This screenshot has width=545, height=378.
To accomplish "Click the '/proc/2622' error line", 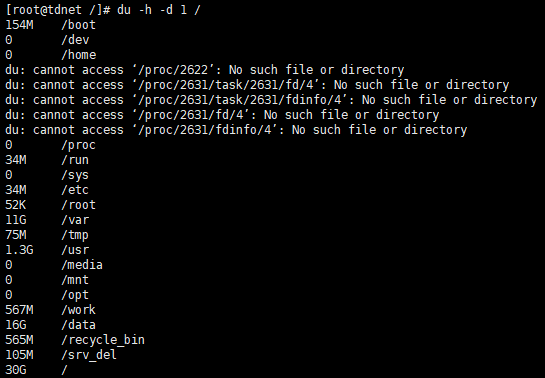I will point(204,70).
